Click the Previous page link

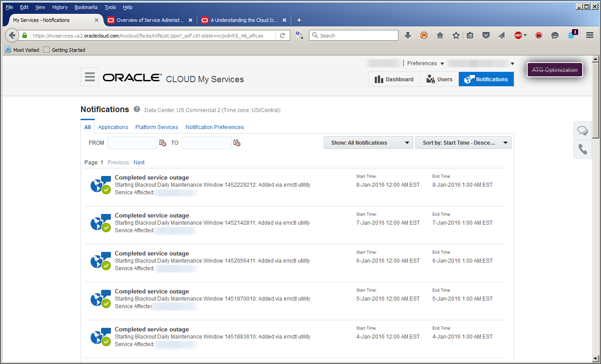pos(118,163)
